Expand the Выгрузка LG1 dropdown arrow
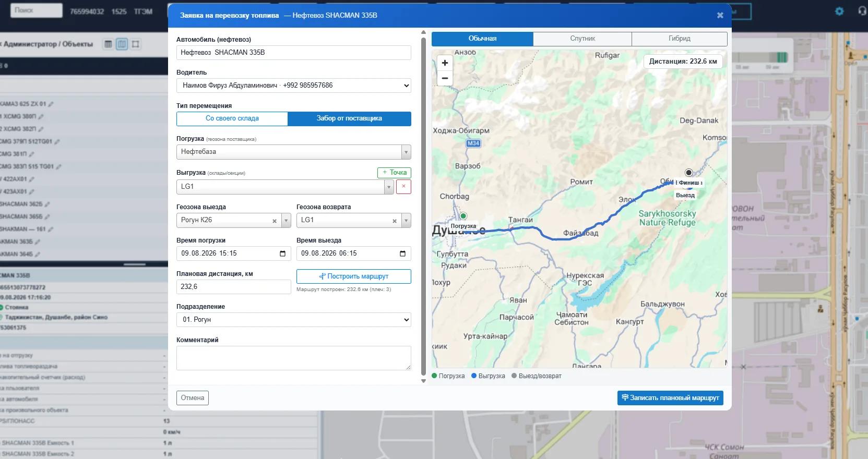Image resolution: width=868 pixels, height=459 pixels. click(389, 187)
